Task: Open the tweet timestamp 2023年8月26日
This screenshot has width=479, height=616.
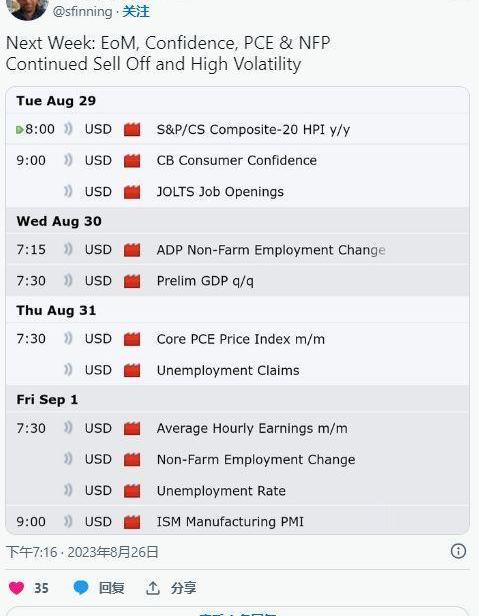Action: (113, 552)
